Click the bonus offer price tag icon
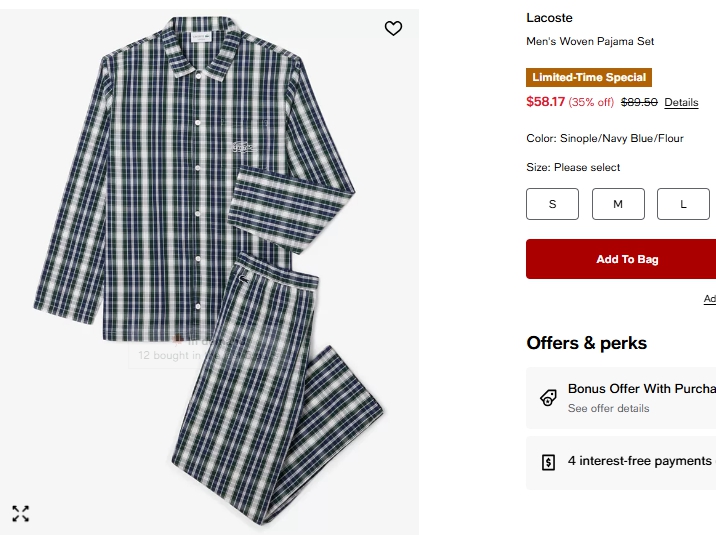This screenshot has height=535, width=716. click(548, 397)
